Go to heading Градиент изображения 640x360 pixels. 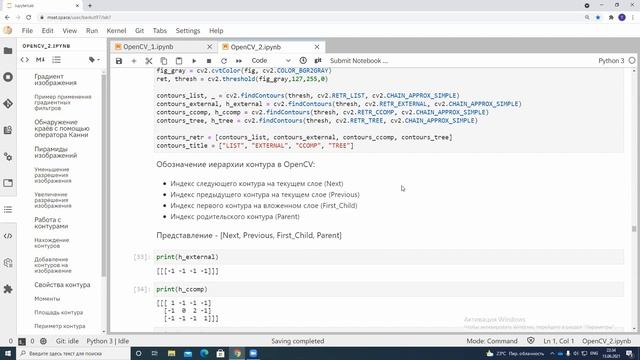tap(56, 80)
